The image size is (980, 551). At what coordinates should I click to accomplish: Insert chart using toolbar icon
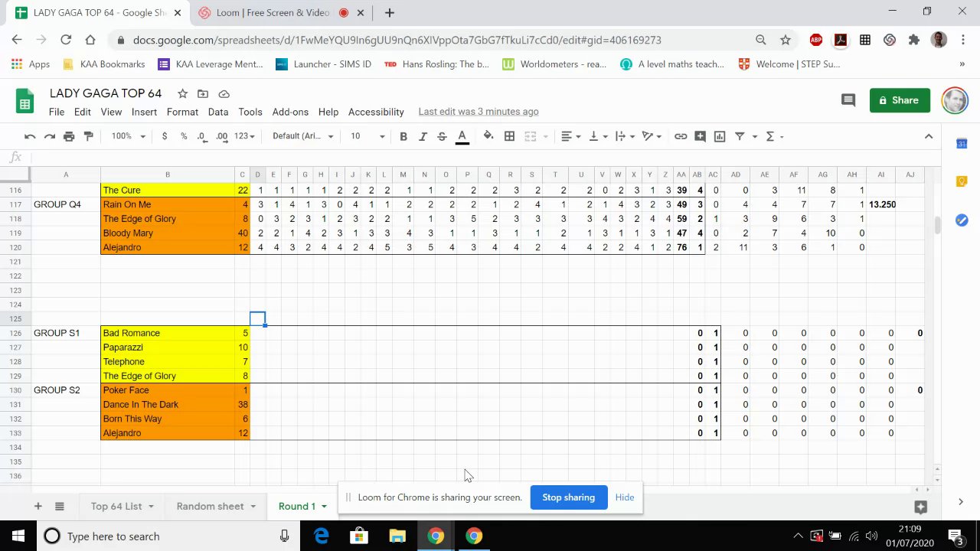[719, 136]
